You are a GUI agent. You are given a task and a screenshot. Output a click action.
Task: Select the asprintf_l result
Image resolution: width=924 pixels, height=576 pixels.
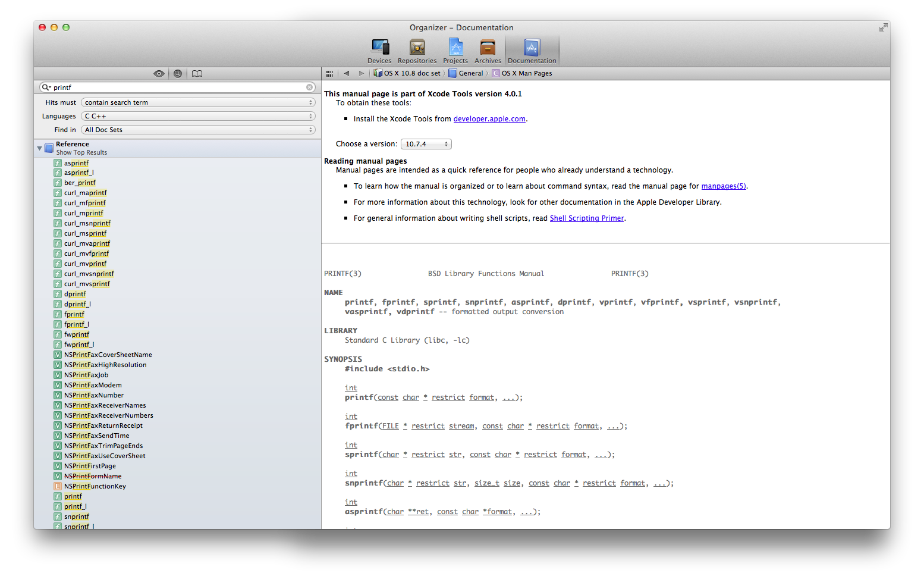[x=79, y=173]
